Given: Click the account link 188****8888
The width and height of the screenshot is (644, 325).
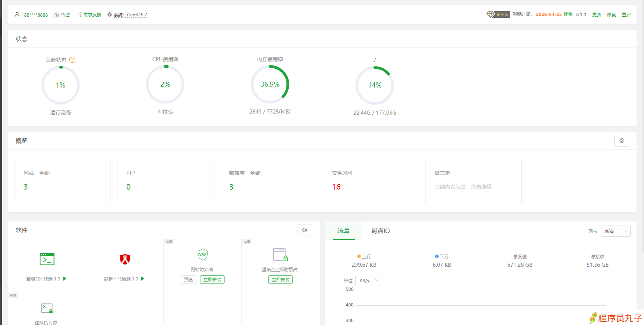Looking at the screenshot, I should coord(34,15).
